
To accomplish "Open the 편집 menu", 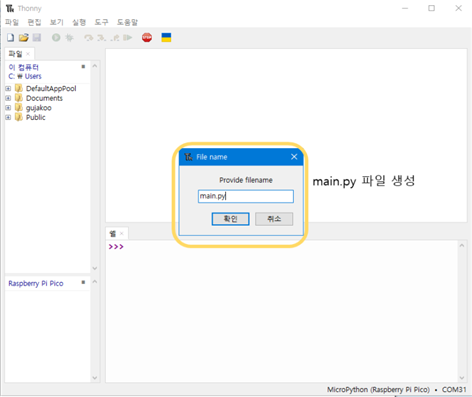I will (x=34, y=22).
